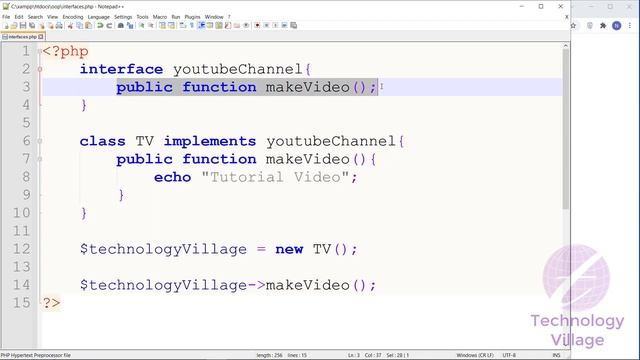Open the Tools menu
Viewport: 640px width, 360px height.
click(x=142, y=17)
